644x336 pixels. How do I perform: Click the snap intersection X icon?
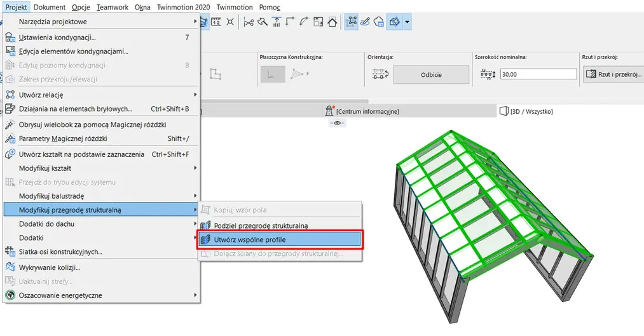tap(230, 22)
